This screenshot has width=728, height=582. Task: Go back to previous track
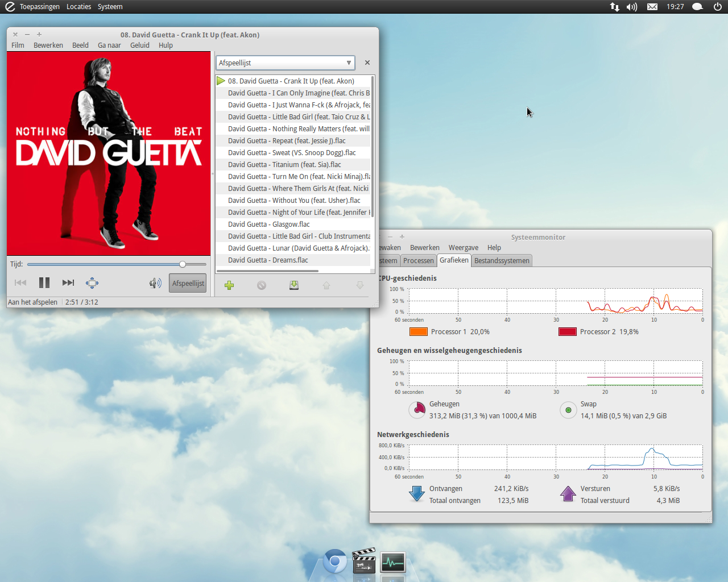click(x=20, y=283)
